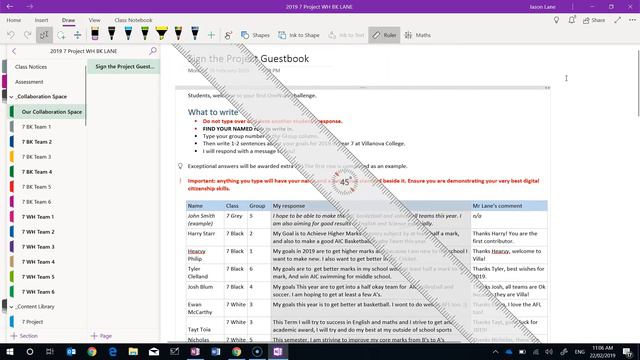This screenshot has width=640, height=360.
Task: Share this notebook
Action: (x=594, y=20)
